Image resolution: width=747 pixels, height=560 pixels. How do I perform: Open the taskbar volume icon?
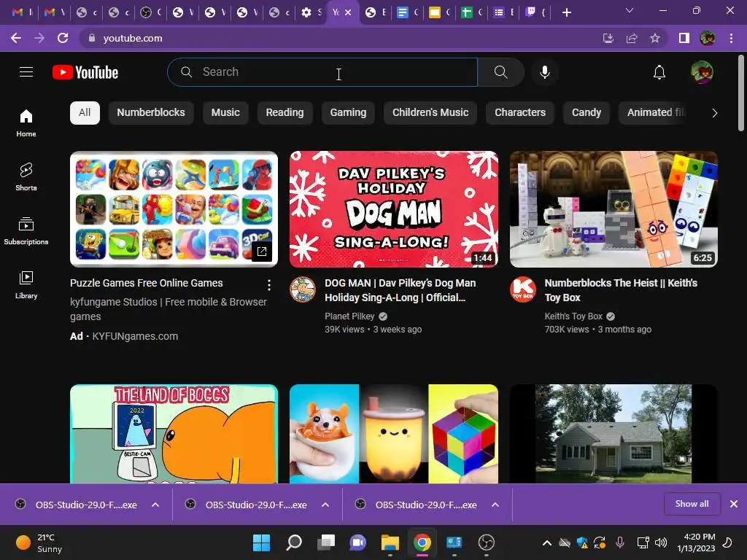[x=661, y=542]
